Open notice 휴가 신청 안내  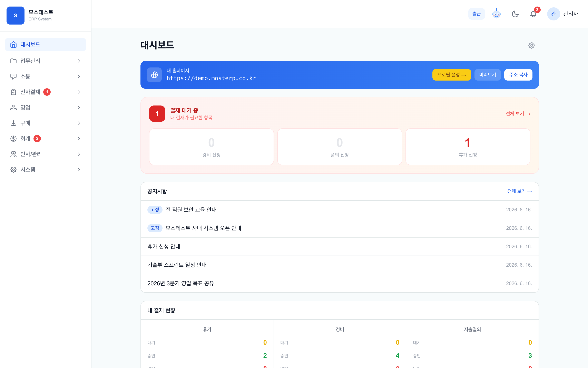tap(340, 247)
